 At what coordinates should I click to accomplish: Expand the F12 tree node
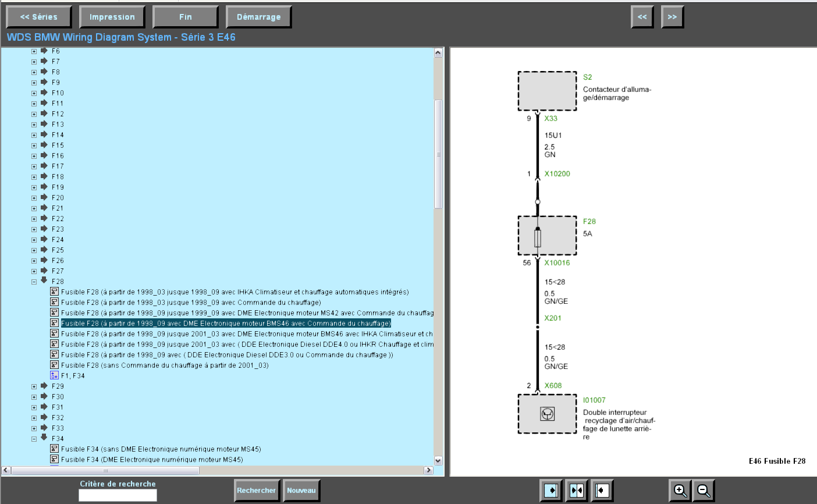[34, 114]
